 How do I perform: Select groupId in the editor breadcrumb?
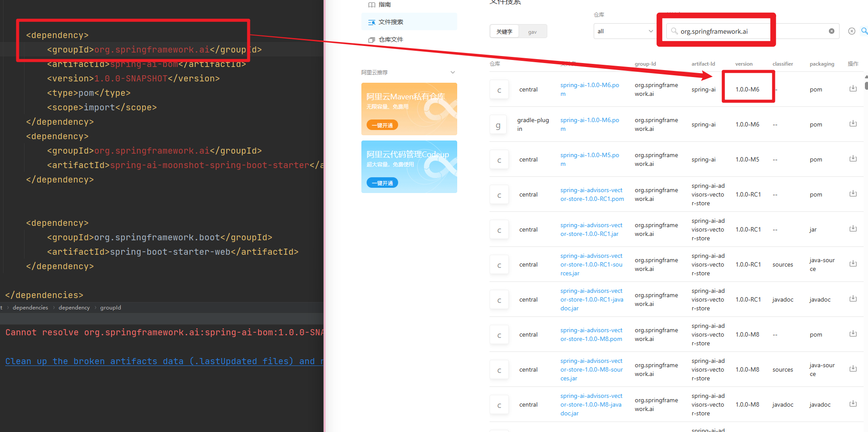pos(110,307)
